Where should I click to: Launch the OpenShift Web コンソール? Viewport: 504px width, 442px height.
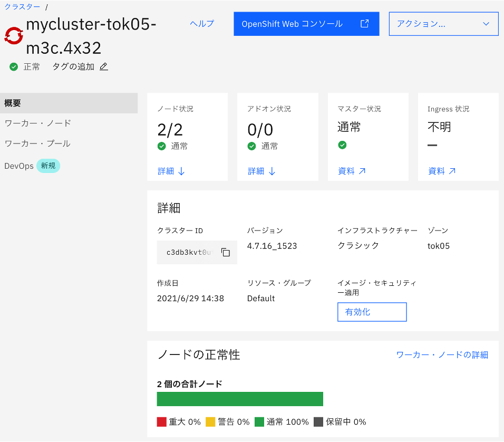306,24
